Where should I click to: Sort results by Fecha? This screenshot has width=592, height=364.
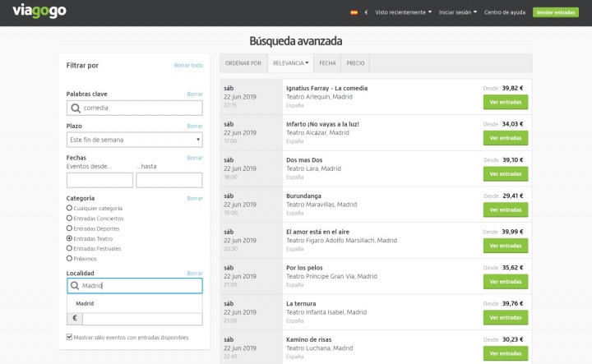pyautogui.click(x=327, y=63)
